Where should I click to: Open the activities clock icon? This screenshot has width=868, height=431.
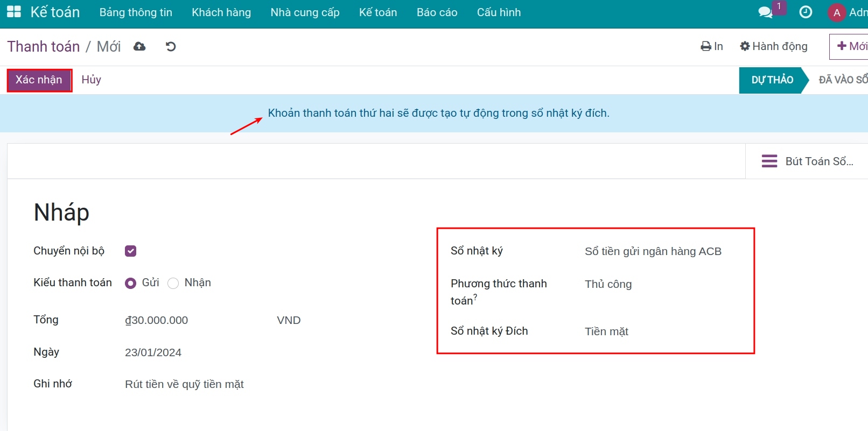(806, 12)
